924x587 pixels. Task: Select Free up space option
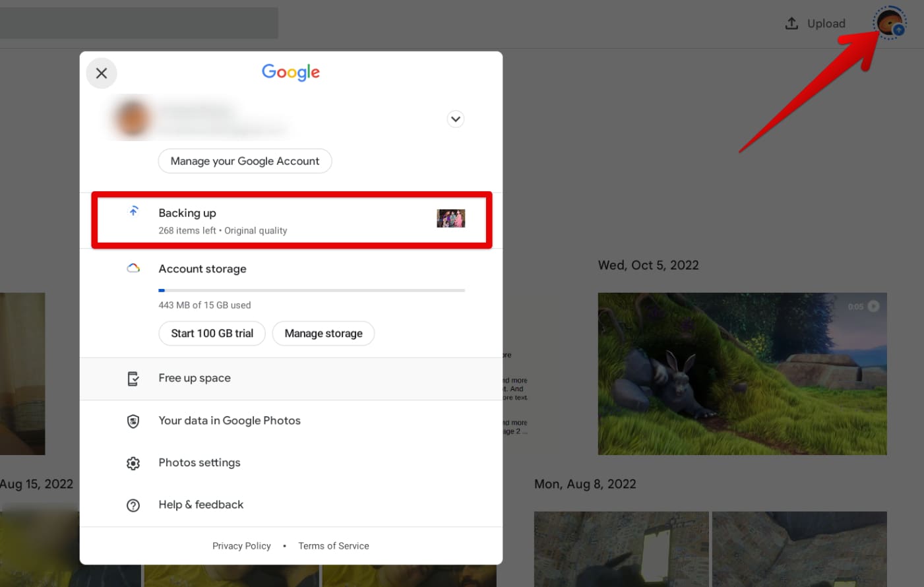(291, 379)
